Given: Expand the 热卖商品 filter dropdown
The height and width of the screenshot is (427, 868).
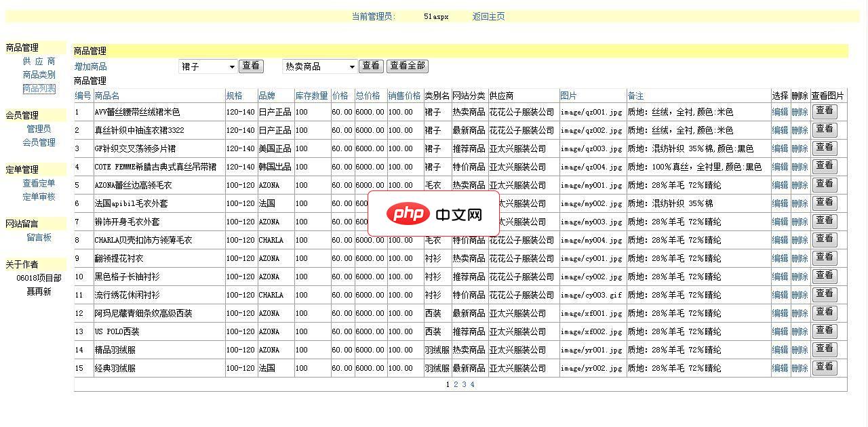Looking at the screenshot, I should 319,66.
